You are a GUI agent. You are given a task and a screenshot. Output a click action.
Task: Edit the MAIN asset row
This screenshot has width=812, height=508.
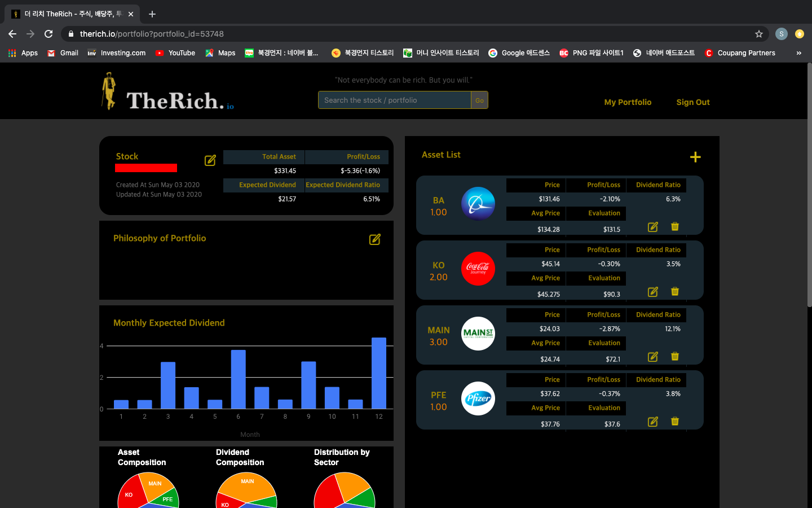pyautogui.click(x=653, y=357)
